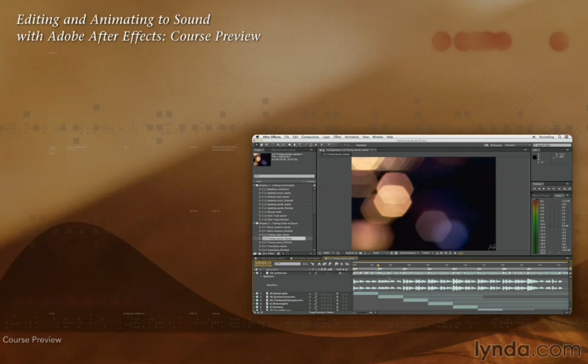Click the left audio level slider
Image resolution: width=588 pixels, height=364 pixels.
[x=551, y=226]
